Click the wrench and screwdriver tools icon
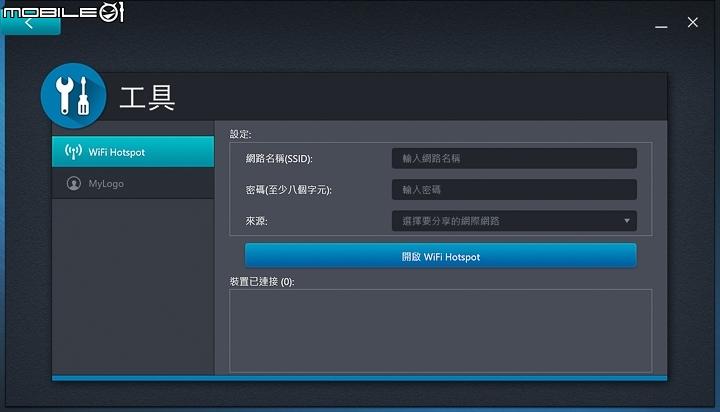Screen dimensions: 720x412 click(73, 96)
